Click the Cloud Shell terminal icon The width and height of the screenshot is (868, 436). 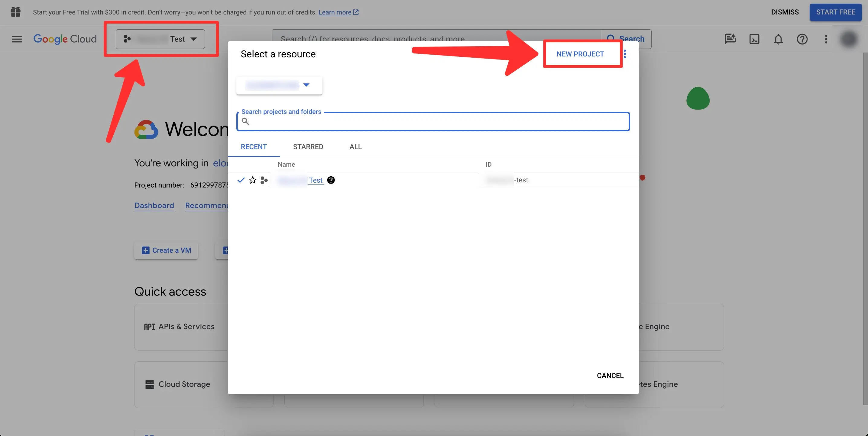pyautogui.click(x=754, y=39)
